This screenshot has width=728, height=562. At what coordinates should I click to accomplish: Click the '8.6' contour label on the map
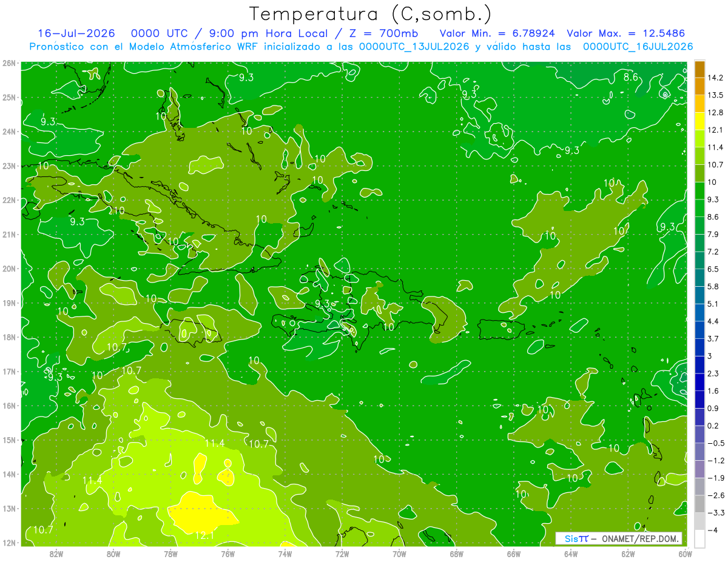click(x=631, y=77)
